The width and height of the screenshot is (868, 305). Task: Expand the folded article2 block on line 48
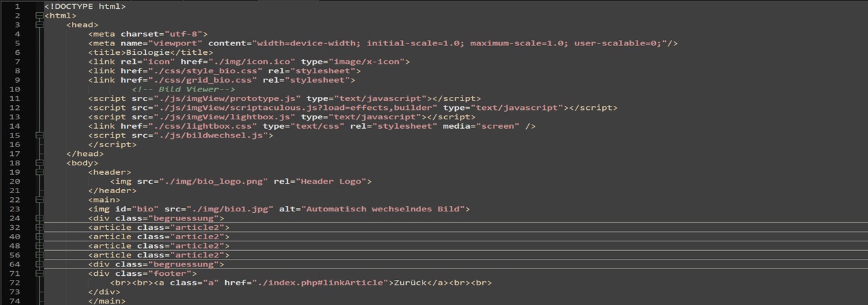[x=39, y=246]
